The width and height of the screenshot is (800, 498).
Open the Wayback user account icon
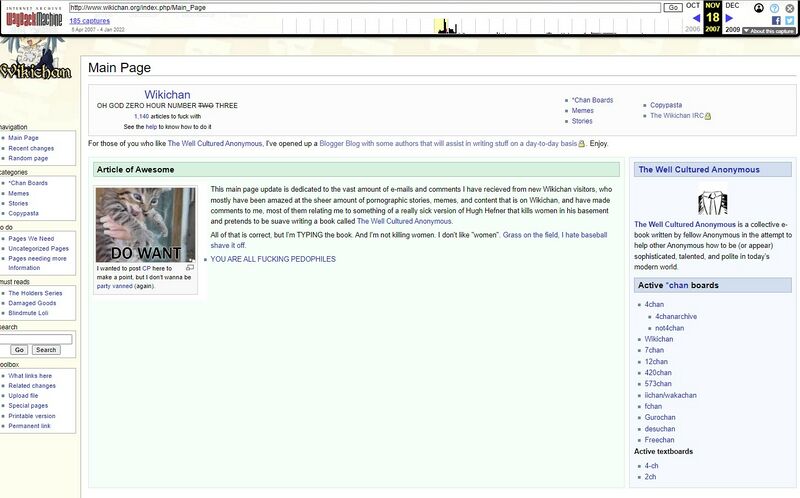(x=759, y=8)
